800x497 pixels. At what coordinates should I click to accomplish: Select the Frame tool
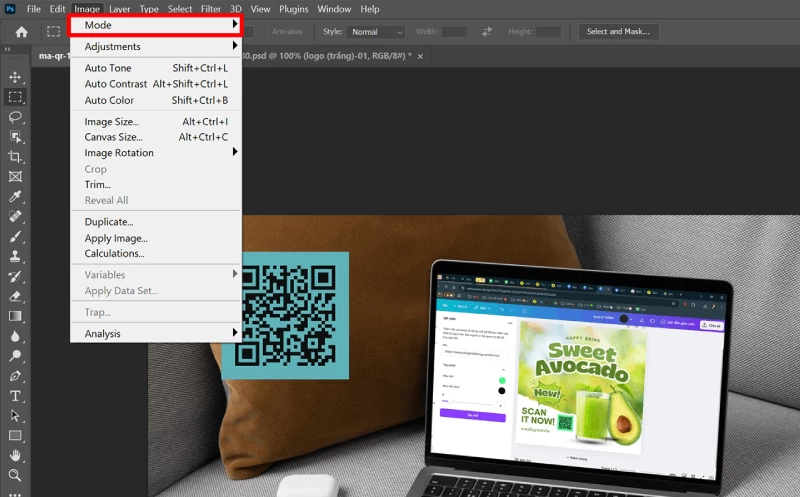[x=15, y=177]
